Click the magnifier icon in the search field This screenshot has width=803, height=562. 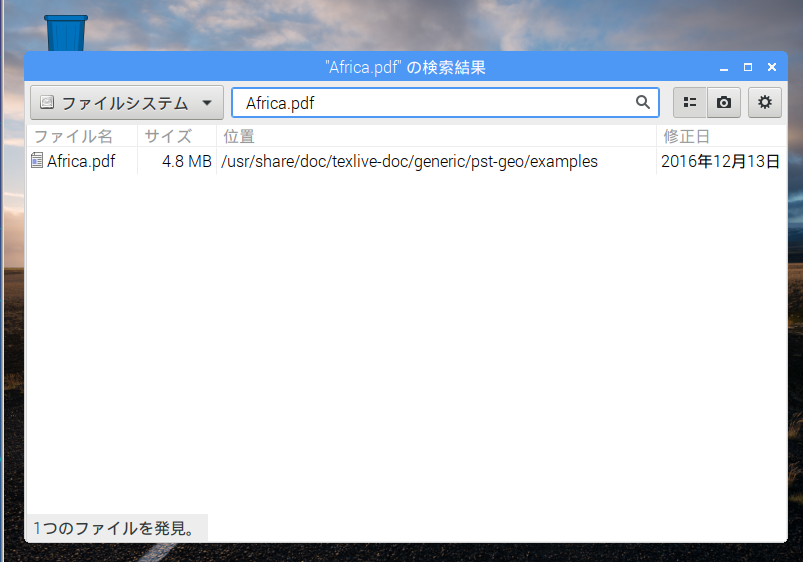pyautogui.click(x=643, y=102)
